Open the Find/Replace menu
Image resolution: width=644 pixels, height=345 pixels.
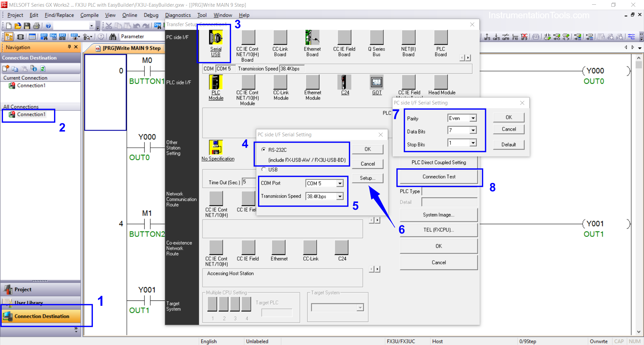click(x=59, y=15)
